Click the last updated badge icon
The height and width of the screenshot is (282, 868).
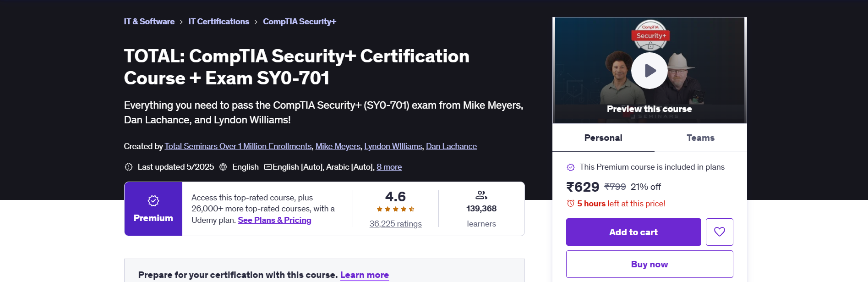[129, 167]
